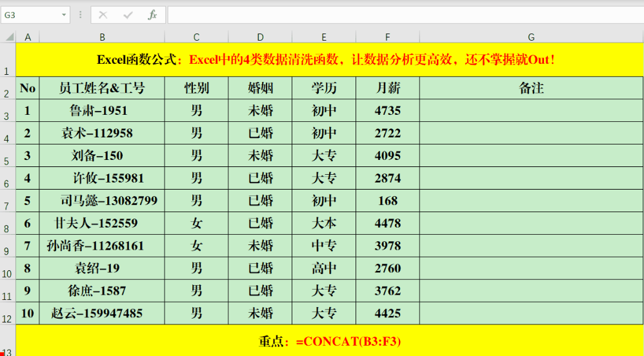The height and width of the screenshot is (356, 644).
Task: Select cell 赵云–159947485
Action: pyautogui.click(x=102, y=313)
